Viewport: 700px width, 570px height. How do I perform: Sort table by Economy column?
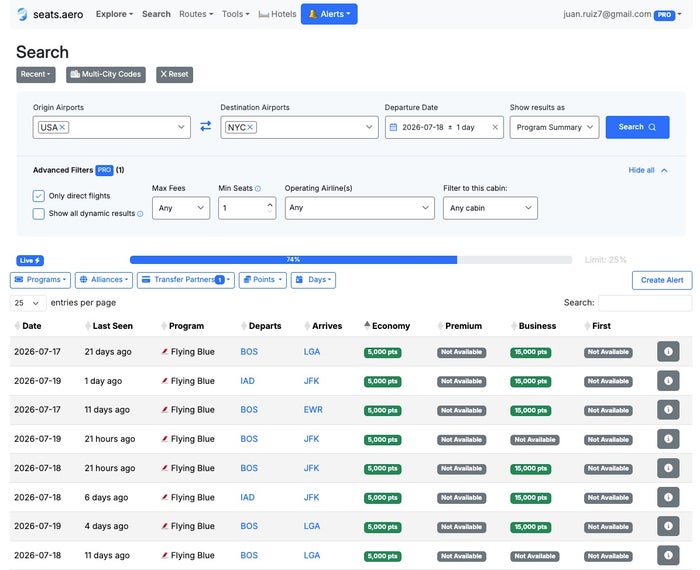(x=387, y=326)
